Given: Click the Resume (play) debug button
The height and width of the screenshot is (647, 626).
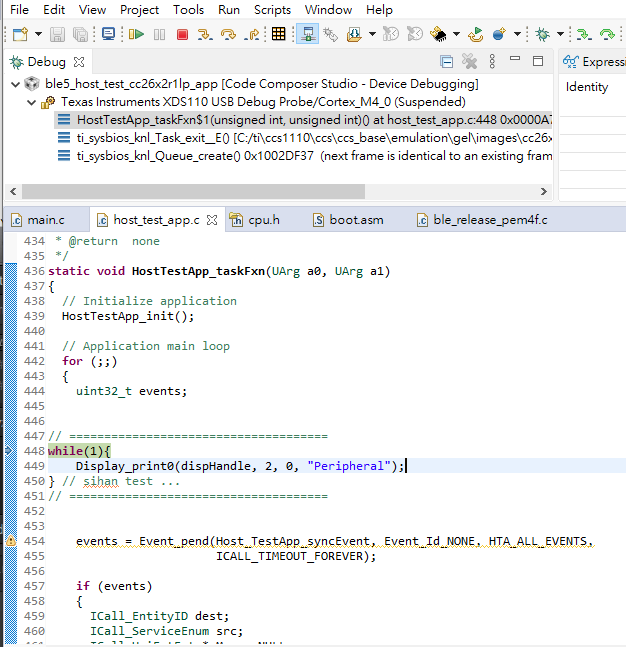Looking at the screenshot, I should (x=136, y=34).
